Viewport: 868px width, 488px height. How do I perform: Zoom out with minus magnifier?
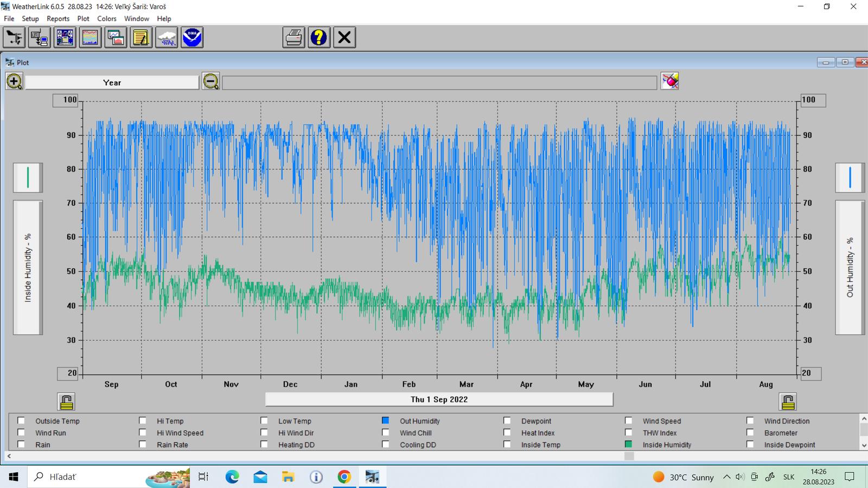210,82
